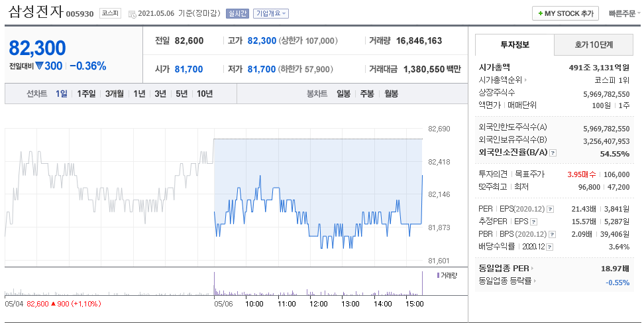Select the 5년 line chart period

pyautogui.click(x=181, y=94)
